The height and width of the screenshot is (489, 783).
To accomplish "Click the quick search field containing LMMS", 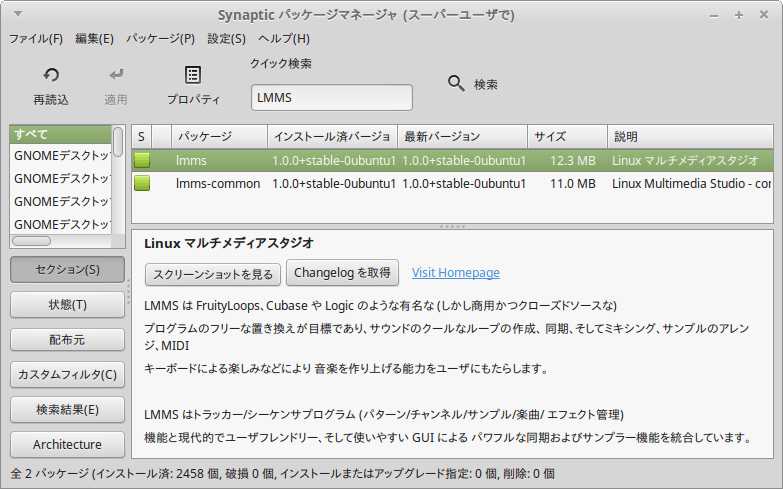I will click(x=332, y=97).
